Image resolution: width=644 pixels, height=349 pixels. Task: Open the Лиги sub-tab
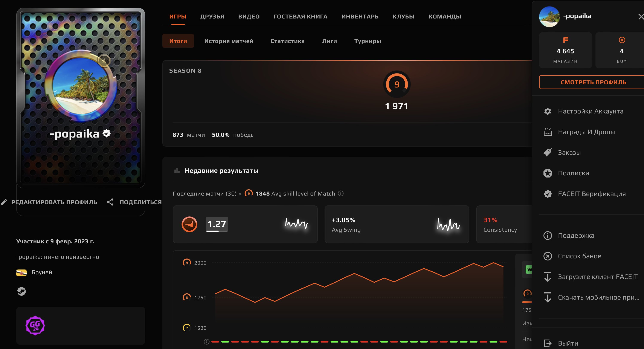coord(329,41)
